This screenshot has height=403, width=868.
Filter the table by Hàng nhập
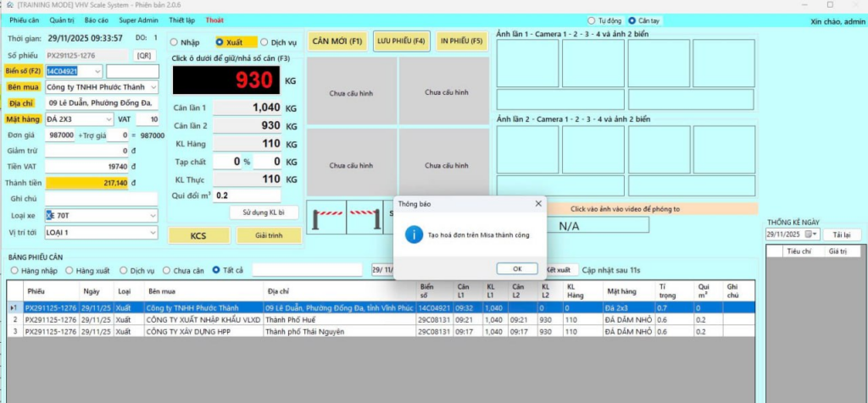click(x=14, y=270)
